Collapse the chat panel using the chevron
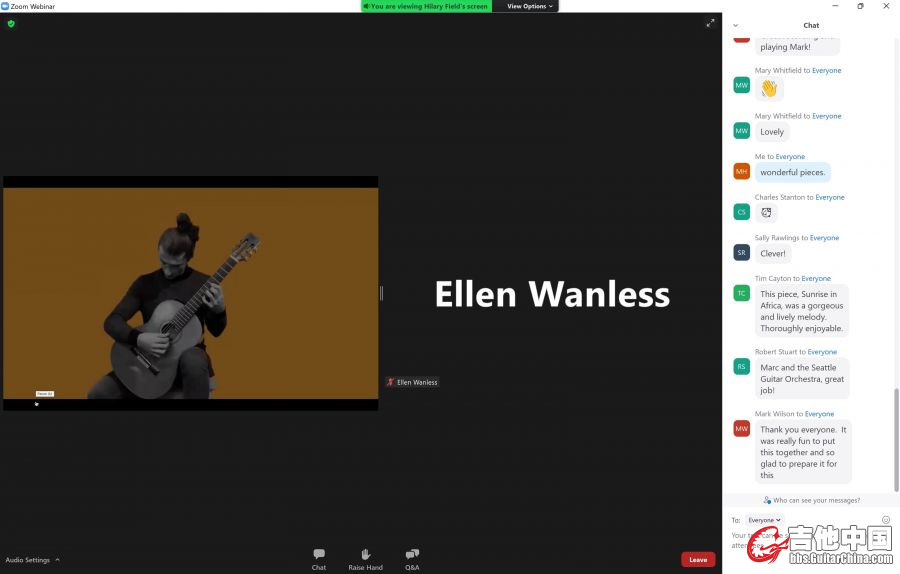This screenshot has height=574, width=900. (736, 25)
